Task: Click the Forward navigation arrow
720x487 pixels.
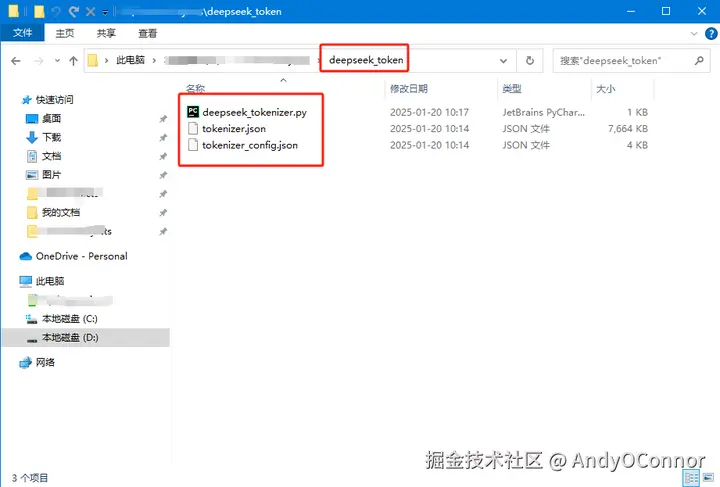Action: [39, 61]
